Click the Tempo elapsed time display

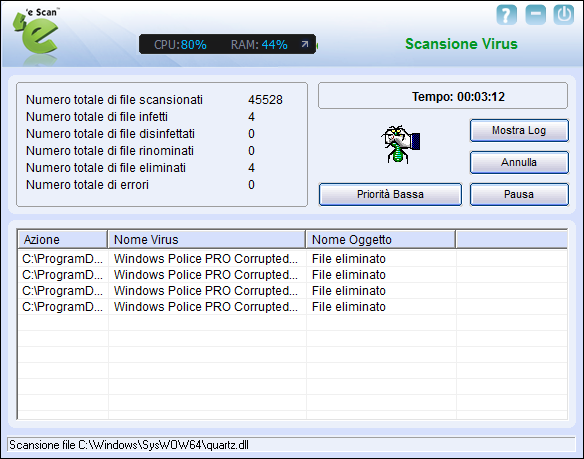coord(443,96)
